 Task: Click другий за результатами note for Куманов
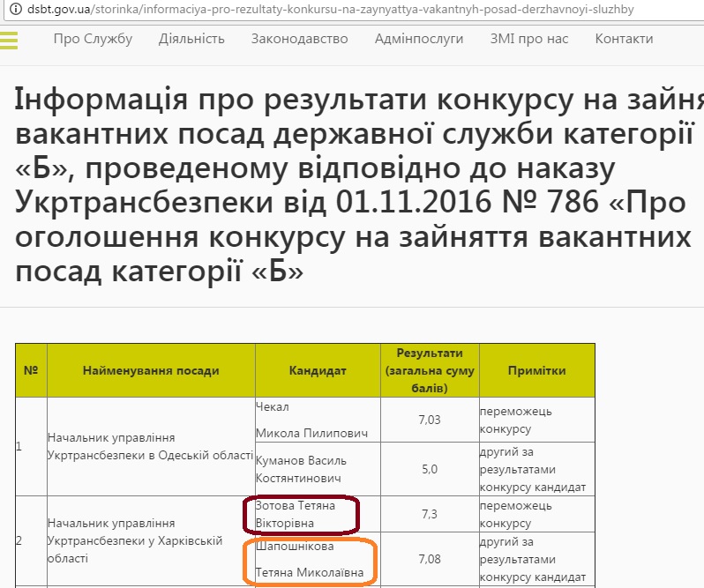pos(537,469)
